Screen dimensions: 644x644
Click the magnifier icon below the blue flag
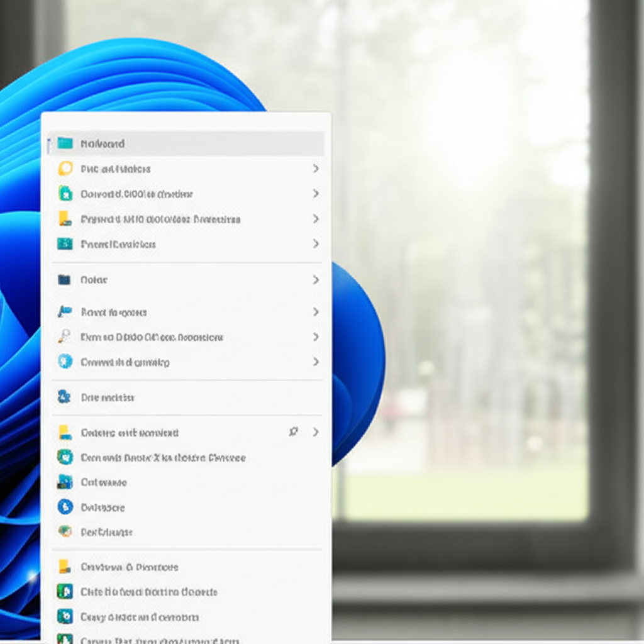(x=65, y=337)
